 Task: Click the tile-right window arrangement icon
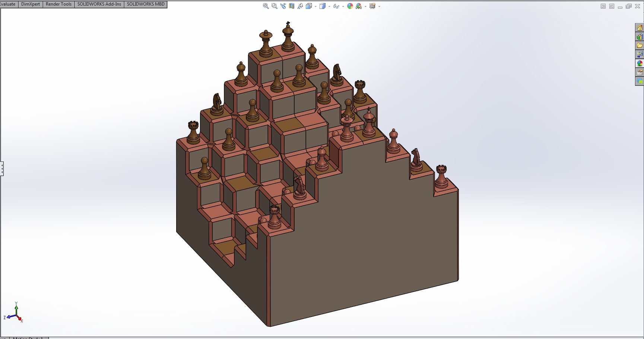click(612, 6)
